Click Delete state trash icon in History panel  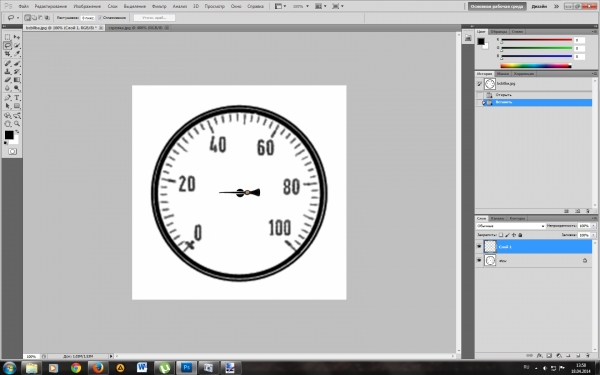point(587,211)
